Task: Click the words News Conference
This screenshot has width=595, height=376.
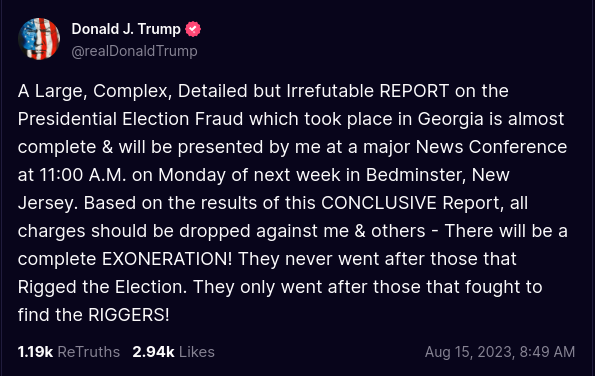Action: click(491, 147)
